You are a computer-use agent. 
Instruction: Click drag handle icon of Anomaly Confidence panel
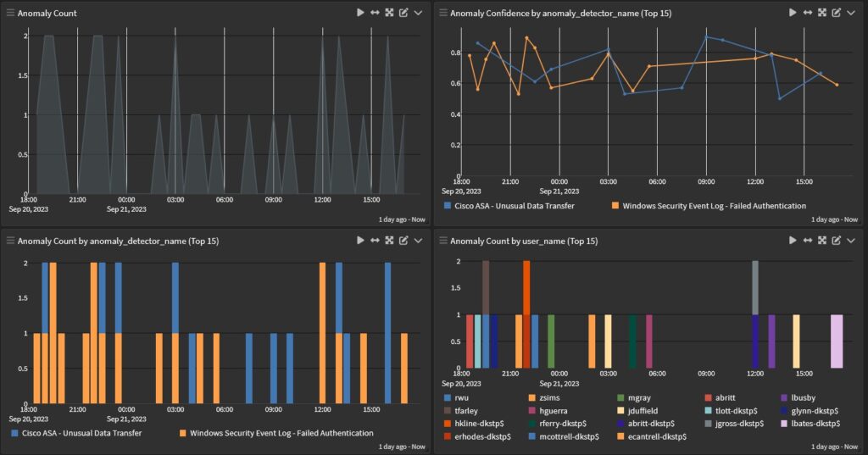(x=443, y=13)
